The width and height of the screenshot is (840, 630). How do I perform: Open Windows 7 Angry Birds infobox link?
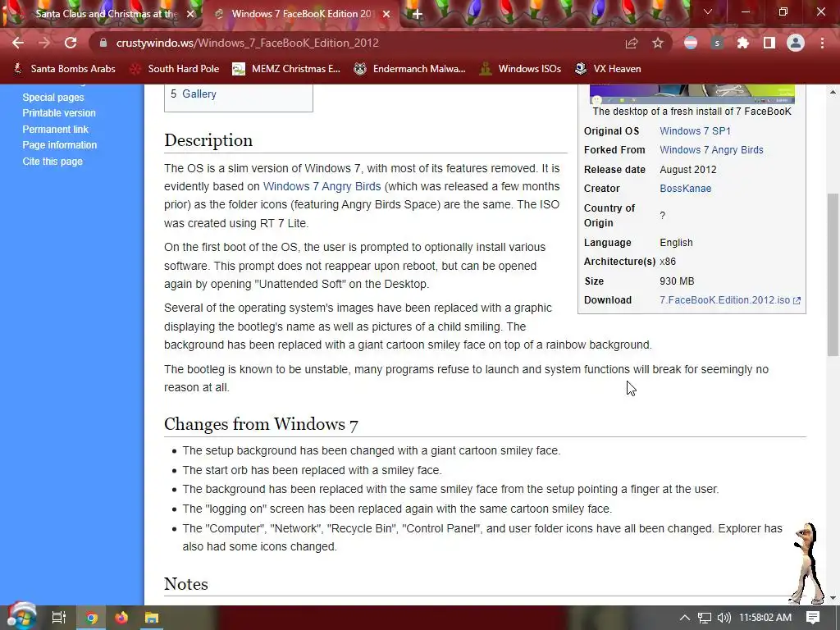(711, 150)
